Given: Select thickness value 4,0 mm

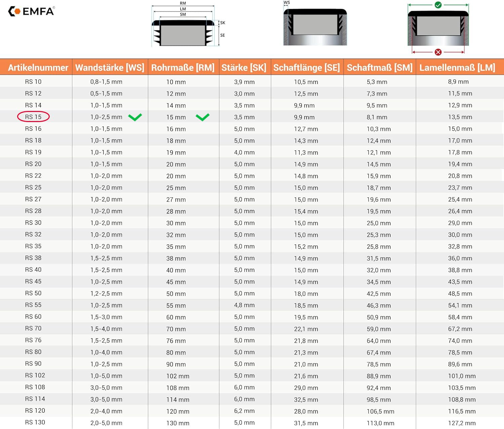Looking at the screenshot, I should (x=244, y=152).
